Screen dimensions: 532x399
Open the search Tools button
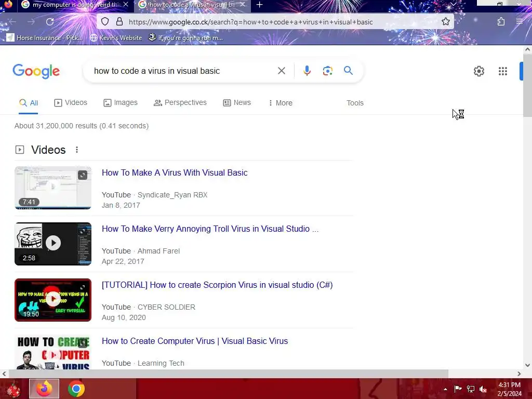pyautogui.click(x=355, y=103)
